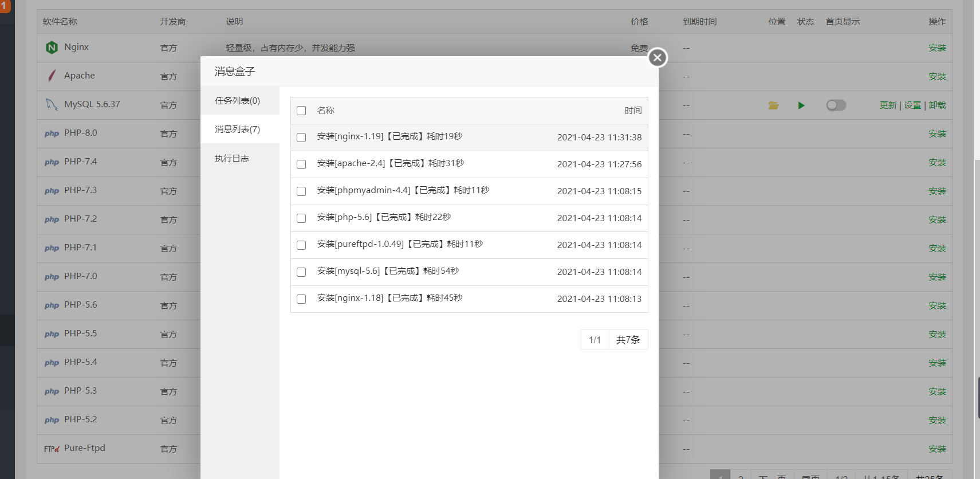This screenshot has height=479, width=980.
Task: Click the PHP-5.5 php icon
Action: [52, 334]
